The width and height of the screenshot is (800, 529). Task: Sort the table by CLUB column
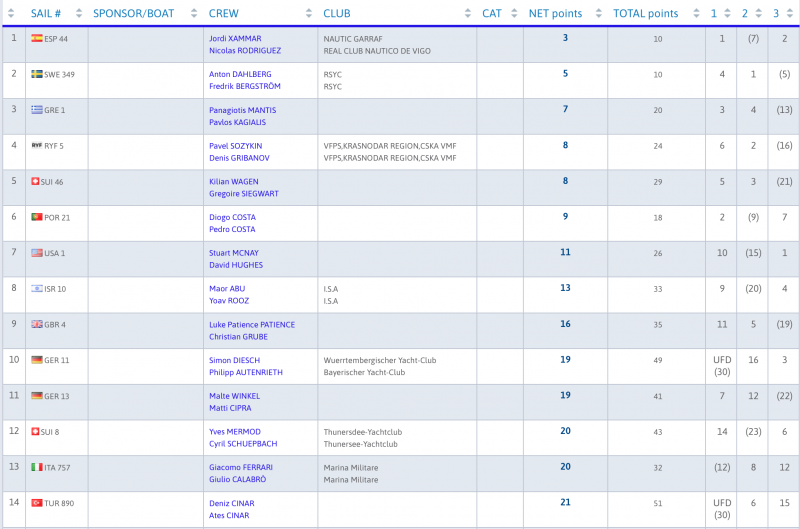point(337,14)
